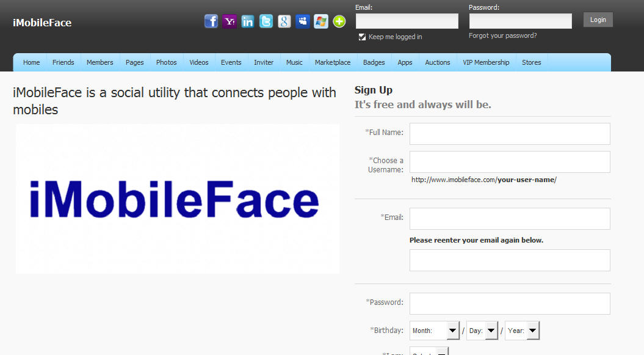Viewport: 644px width, 355px height.
Task: Click the Yahoo login icon
Action: coord(230,21)
